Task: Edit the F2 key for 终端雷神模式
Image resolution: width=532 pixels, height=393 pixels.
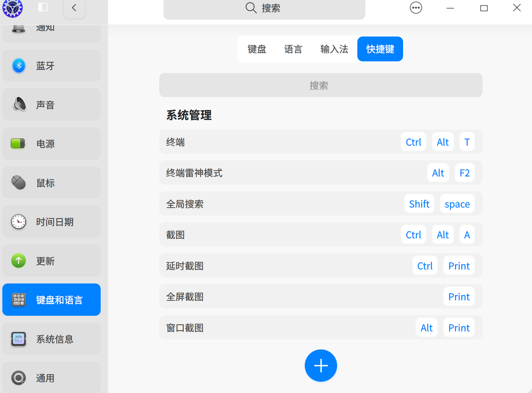Action: [x=465, y=173]
